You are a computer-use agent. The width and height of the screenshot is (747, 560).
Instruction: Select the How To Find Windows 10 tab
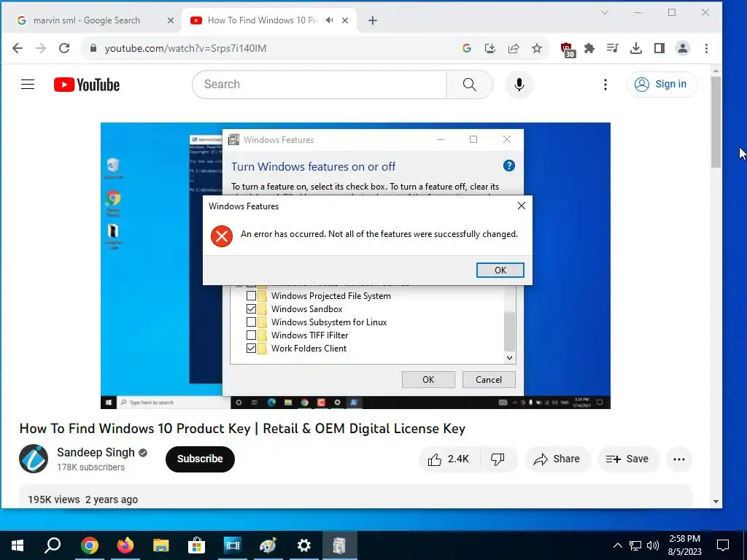[x=263, y=20]
